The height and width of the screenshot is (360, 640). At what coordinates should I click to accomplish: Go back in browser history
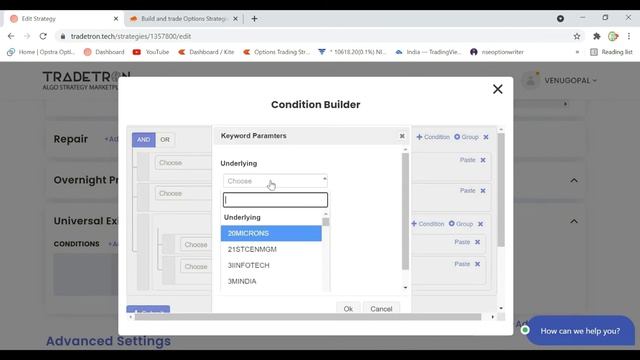11,36
